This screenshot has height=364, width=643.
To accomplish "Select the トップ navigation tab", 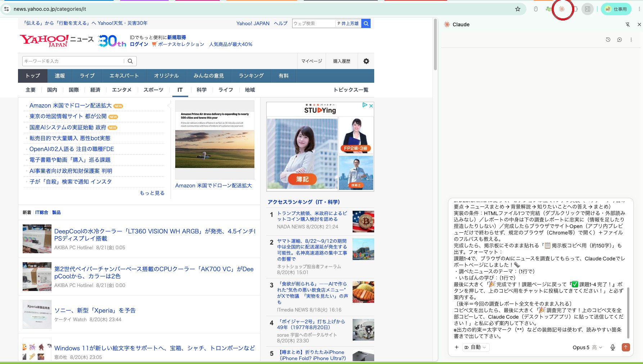I will click(33, 76).
